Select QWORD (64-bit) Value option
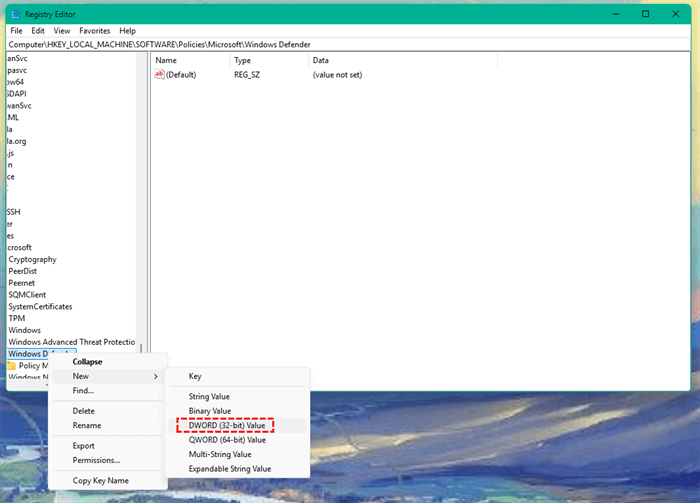 pos(227,439)
